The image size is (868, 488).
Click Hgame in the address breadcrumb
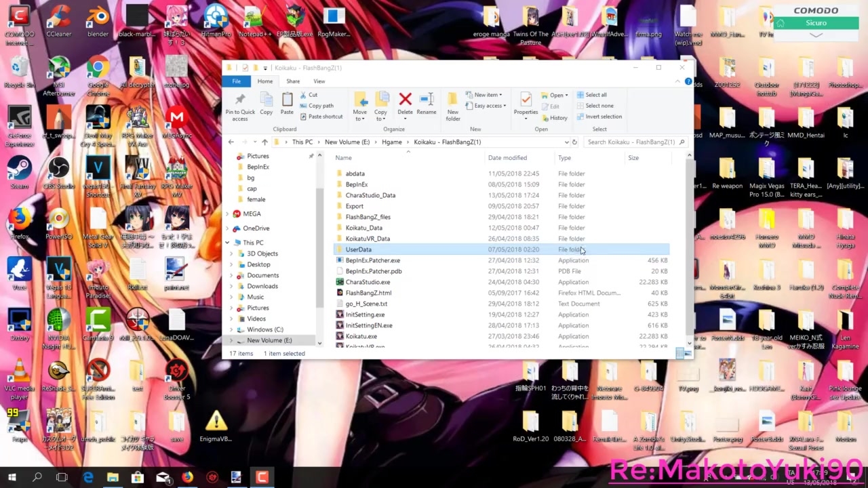point(392,142)
